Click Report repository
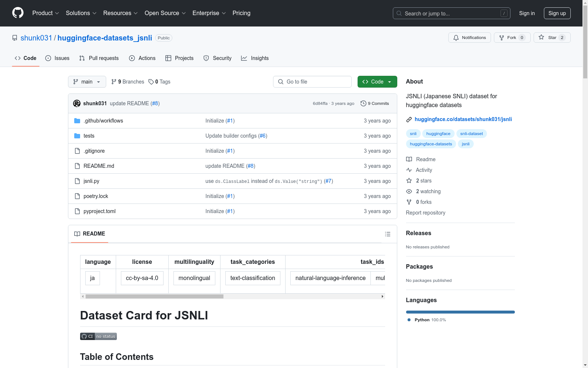 pos(426,213)
